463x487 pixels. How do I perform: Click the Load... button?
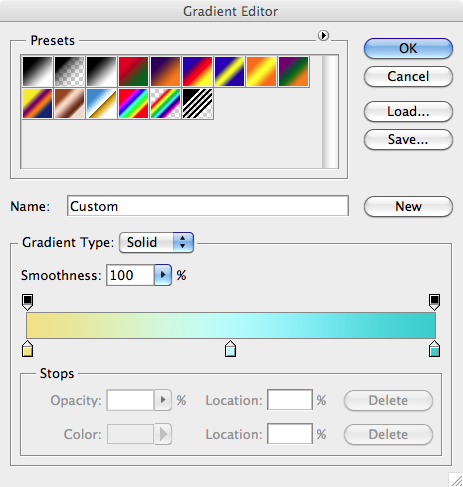tap(408, 111)
